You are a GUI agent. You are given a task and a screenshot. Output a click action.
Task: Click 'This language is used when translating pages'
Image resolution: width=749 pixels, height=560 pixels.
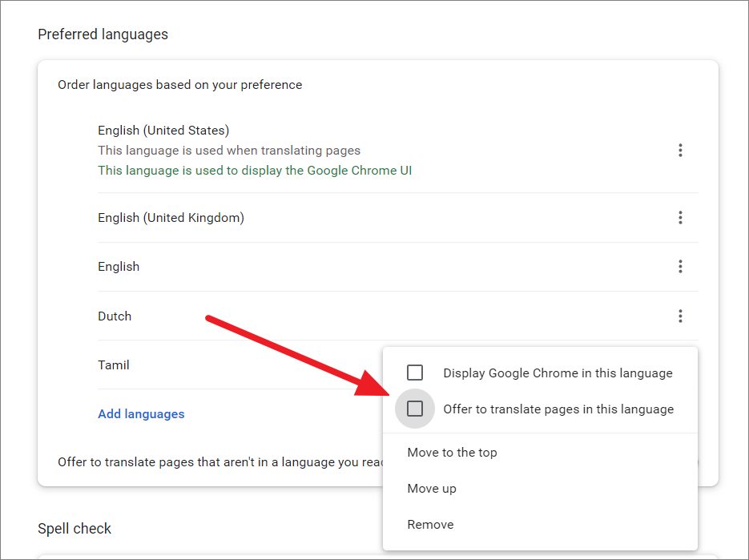pyautogui.click(x=229, y=150)
